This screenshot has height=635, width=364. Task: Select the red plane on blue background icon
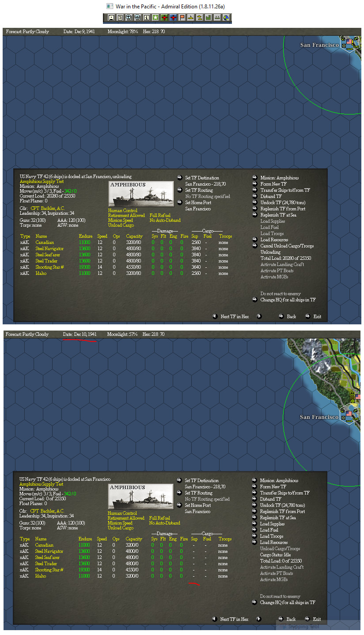pos(173,18)
